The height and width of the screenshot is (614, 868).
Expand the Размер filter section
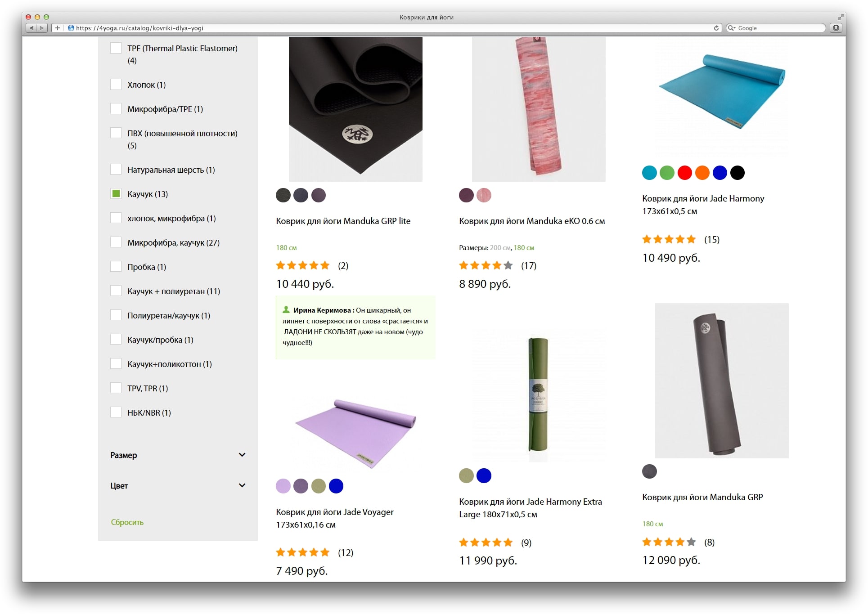coord(178,455)
